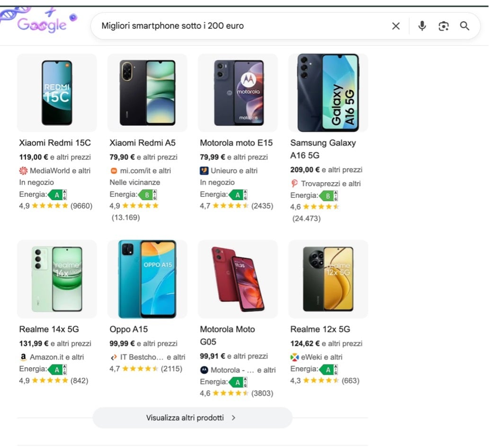Click the Amazon.it retailer icon
The height and width of the screenshot is (448, 490).
(23, 357)
